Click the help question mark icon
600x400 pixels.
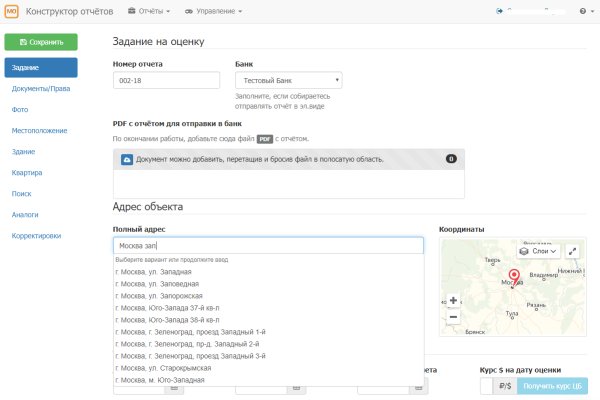tap(582, 11)
